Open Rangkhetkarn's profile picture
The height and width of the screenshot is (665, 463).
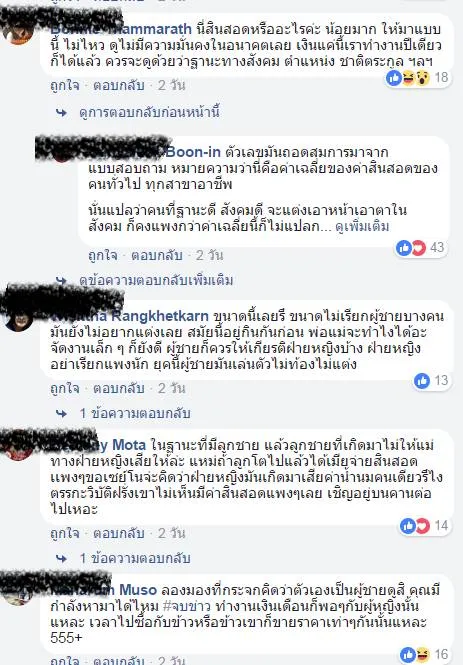pos(18,319)
